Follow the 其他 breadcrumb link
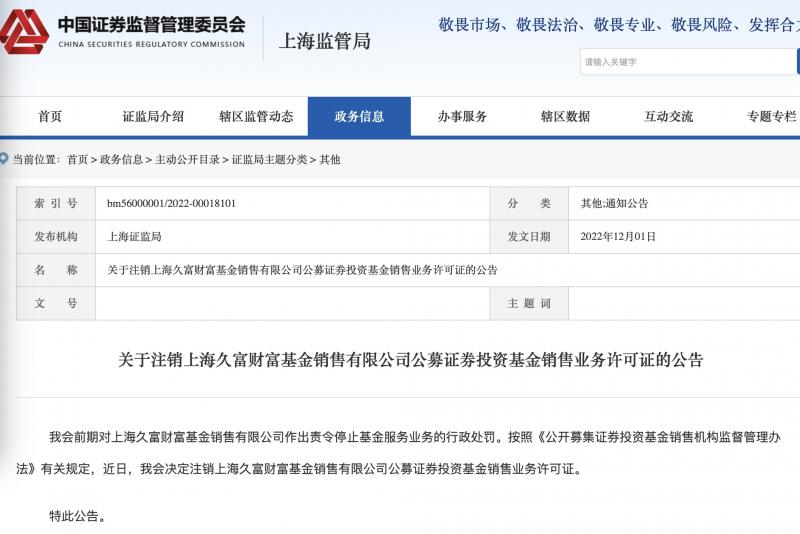The height and width of the screenshot is (534, 800). 330,160
